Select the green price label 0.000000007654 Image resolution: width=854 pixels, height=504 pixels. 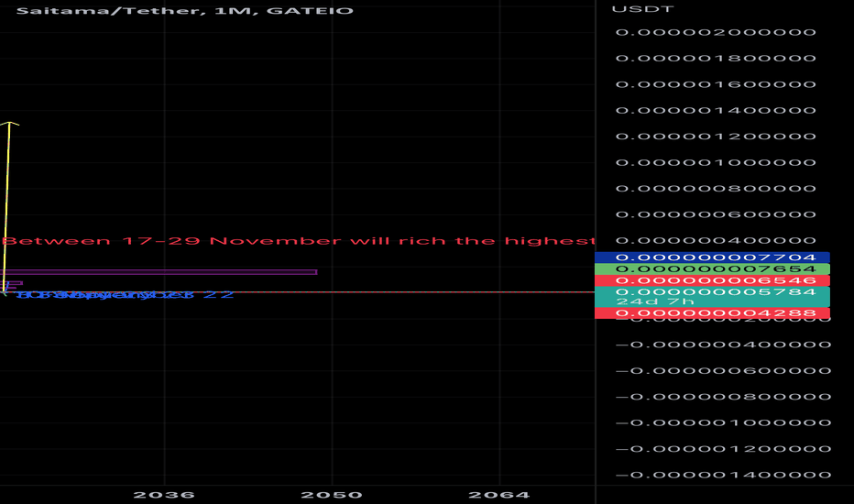tap(712, 269)
